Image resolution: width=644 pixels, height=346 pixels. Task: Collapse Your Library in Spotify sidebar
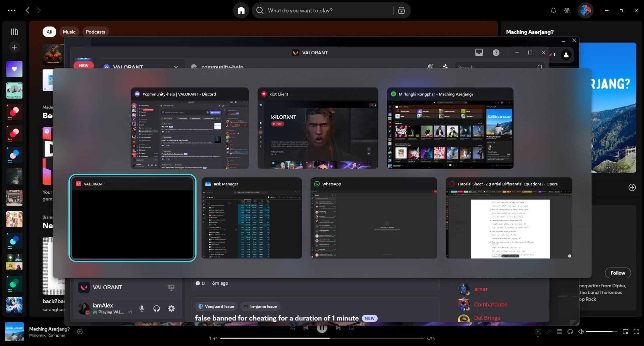pos(14,32)
